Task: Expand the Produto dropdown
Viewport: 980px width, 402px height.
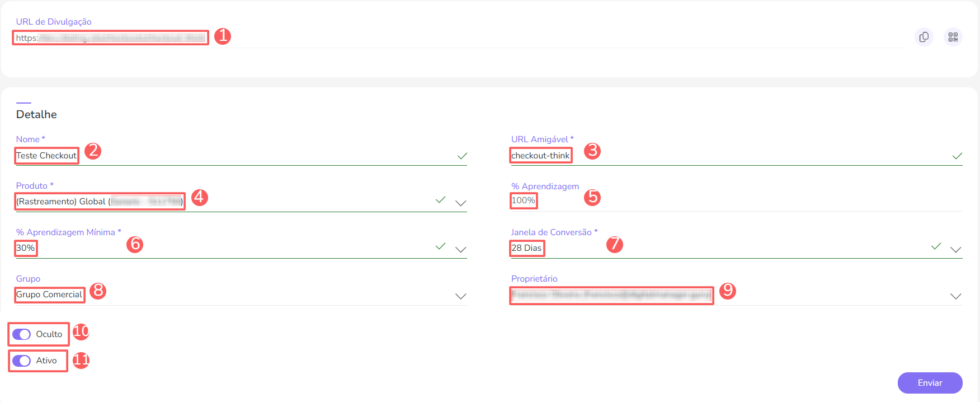Action: (460, 203)
